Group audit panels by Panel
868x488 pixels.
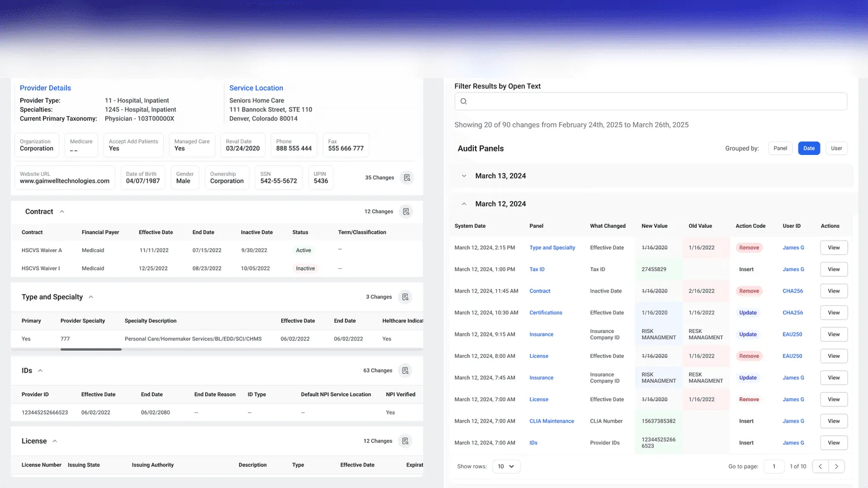(780, 148)
